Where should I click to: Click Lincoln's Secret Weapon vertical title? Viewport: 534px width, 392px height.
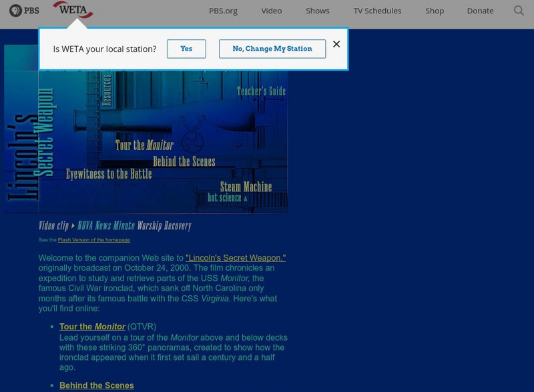pos(31,143)
